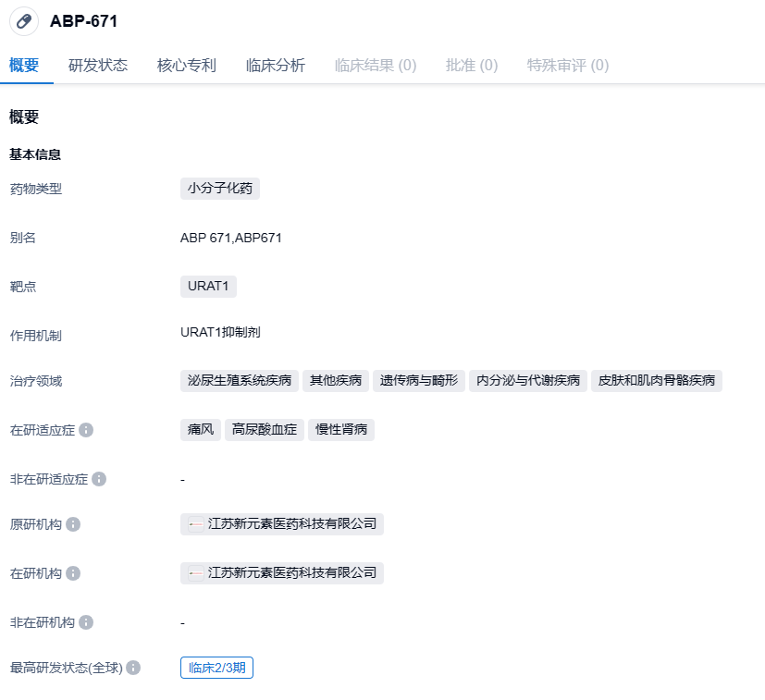Select the 高尿酸血症 indication tag
The width and height of the screenshot is (765, 700).
pyautogui.click(x=265, y=430)
